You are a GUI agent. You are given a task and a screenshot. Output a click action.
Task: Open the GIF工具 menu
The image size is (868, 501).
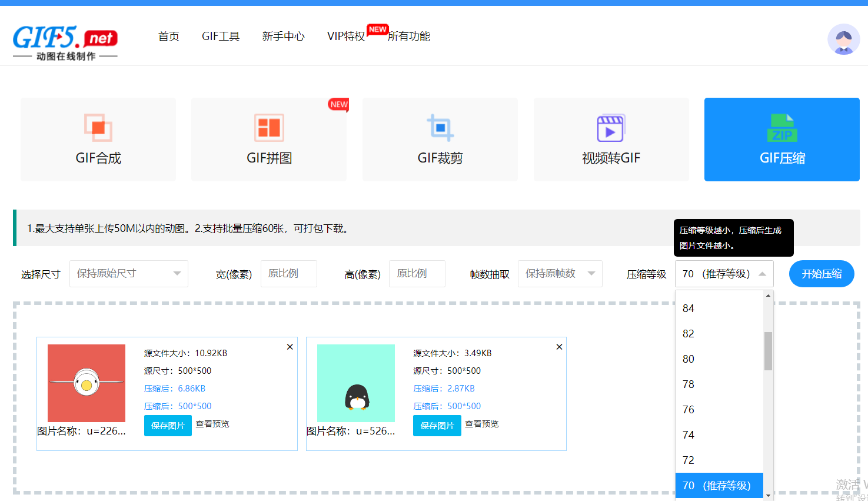[x=221, y=37]
